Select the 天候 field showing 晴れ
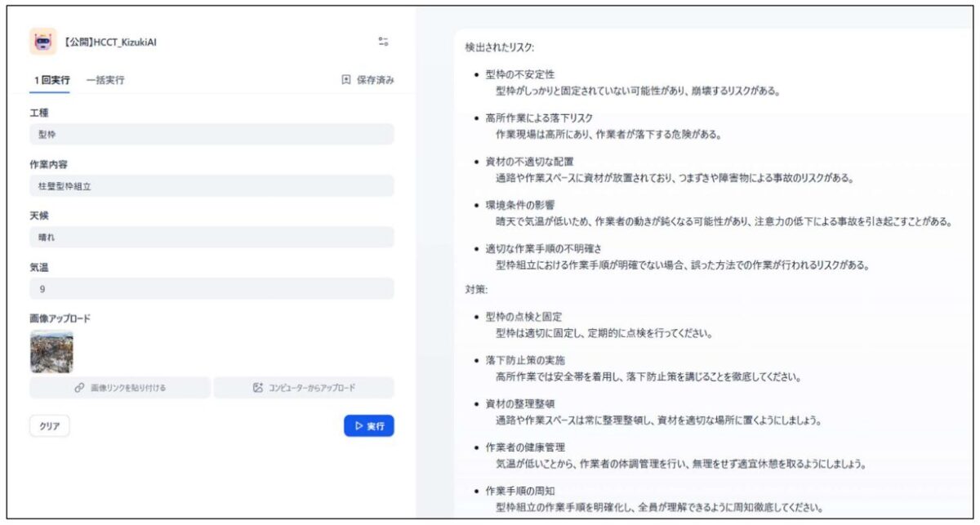This screenshot has height=525, width=980. [x=212, y=237]
